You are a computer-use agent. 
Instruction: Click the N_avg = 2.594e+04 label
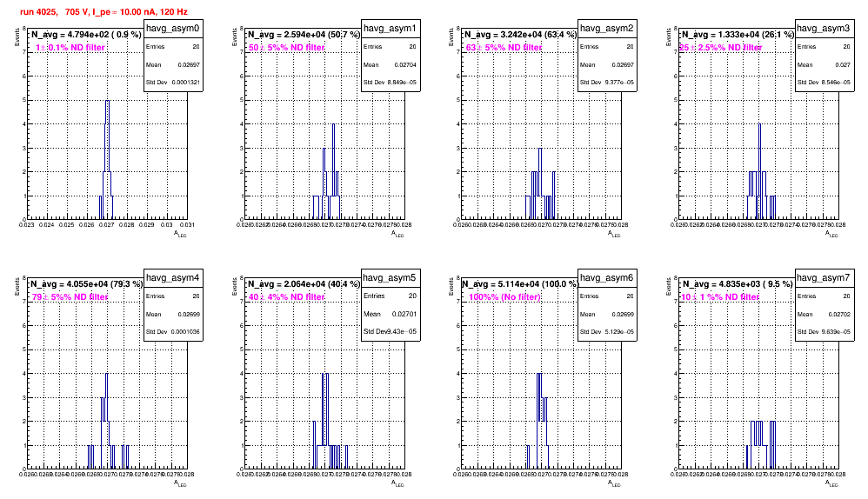(304, 34)
